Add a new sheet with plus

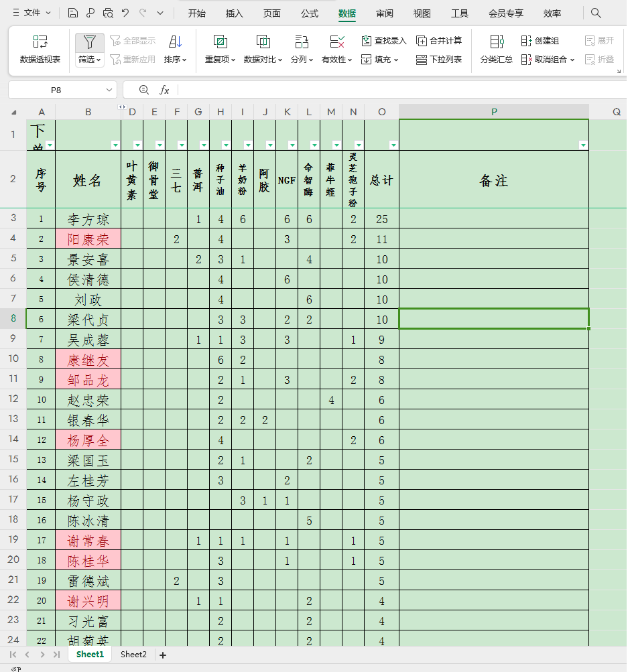(x=163, y=655)
